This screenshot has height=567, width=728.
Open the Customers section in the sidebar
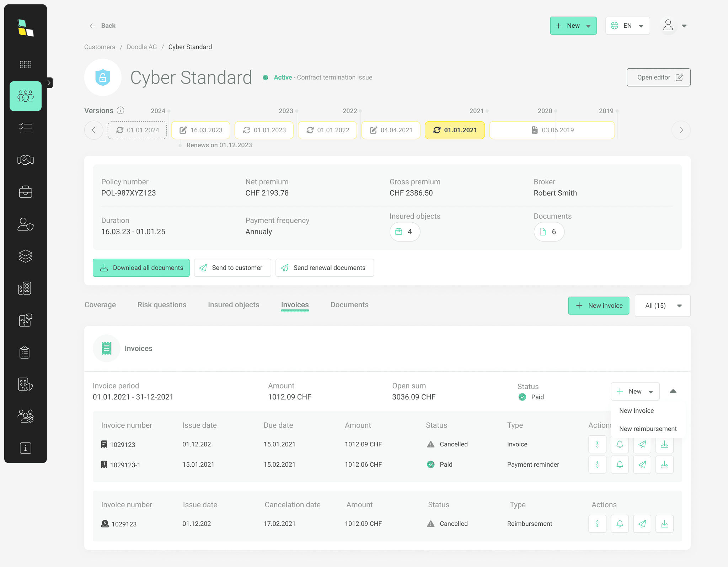(x=26, y=96)
